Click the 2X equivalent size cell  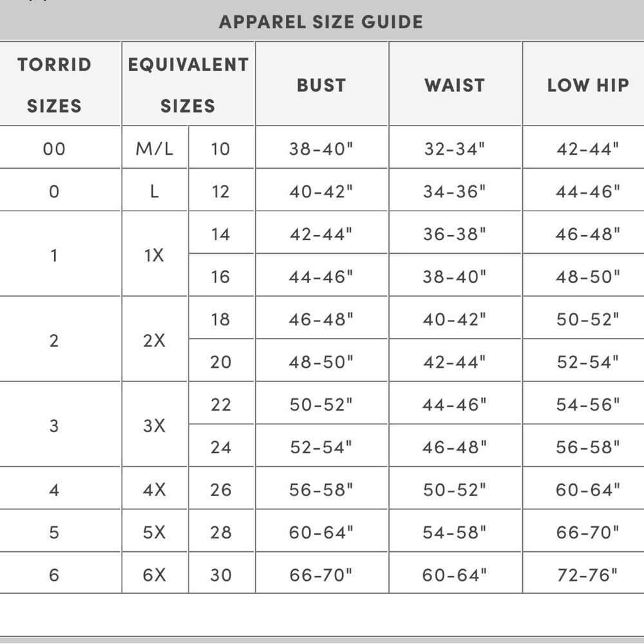155,339
